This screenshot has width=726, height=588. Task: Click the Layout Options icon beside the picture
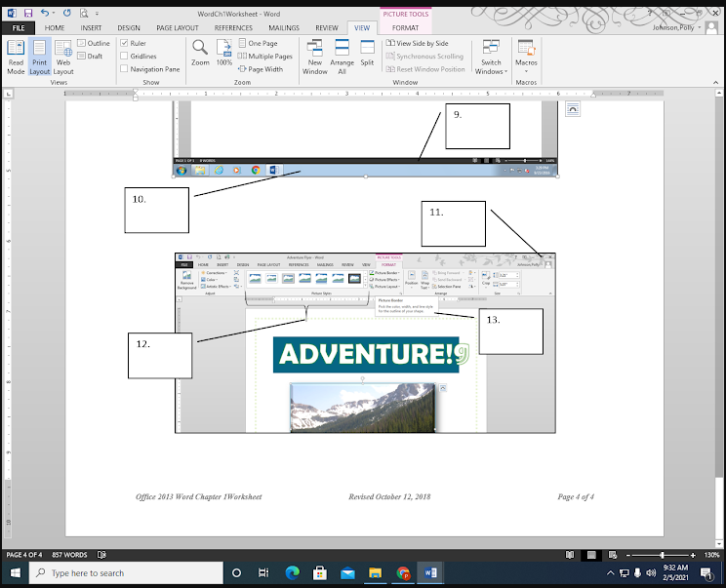(573, 109)
